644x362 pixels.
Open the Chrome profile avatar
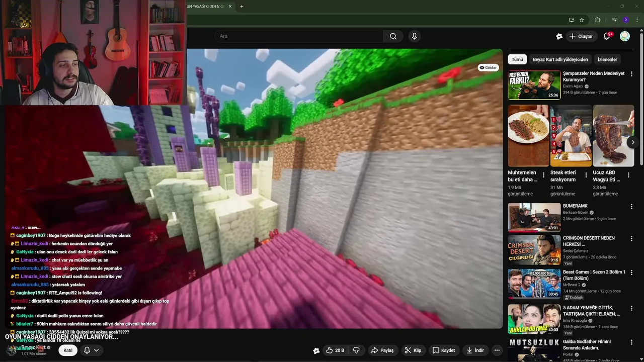coord(625,20)
